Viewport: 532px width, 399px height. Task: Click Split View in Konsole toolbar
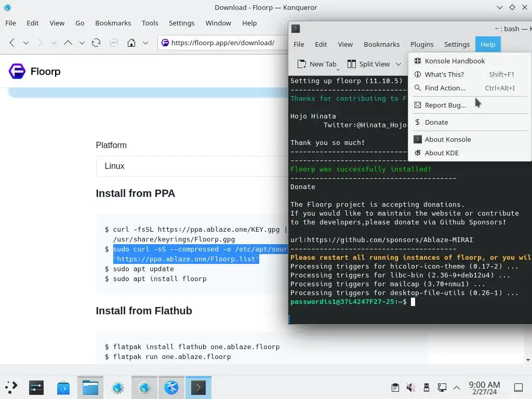click(x=368, y=64)
